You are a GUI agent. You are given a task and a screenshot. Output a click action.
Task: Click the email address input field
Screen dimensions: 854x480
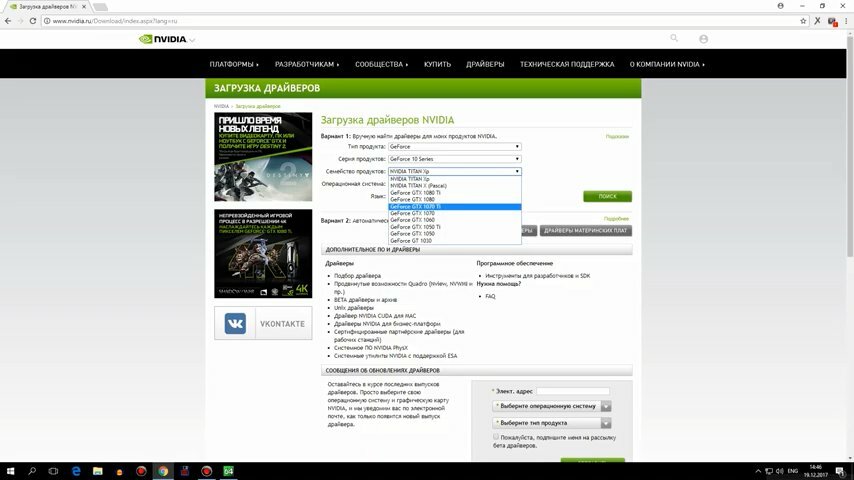pos(573,391)
